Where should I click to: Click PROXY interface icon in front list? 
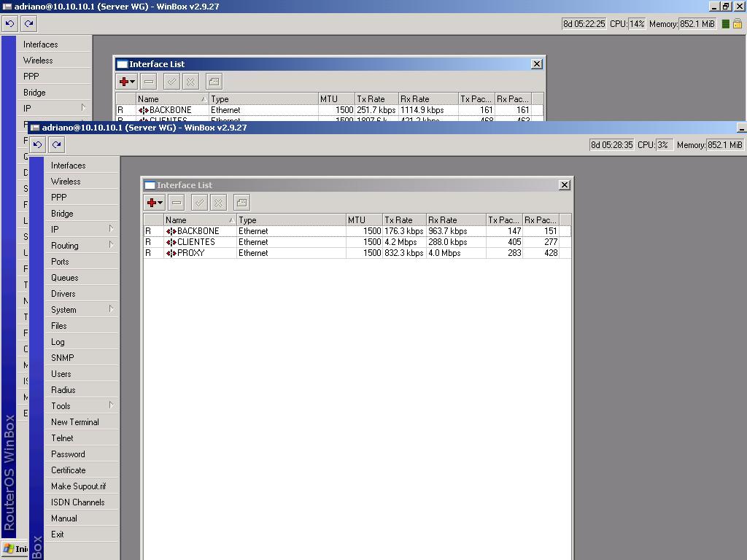pyautogui.click(x=171, y=253)
